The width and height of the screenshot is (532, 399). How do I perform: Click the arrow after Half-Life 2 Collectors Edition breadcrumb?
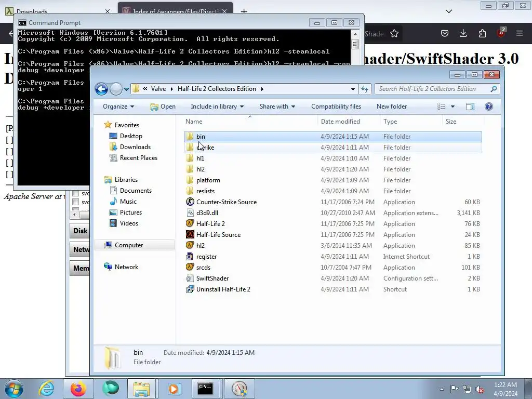tap(262, 89)
